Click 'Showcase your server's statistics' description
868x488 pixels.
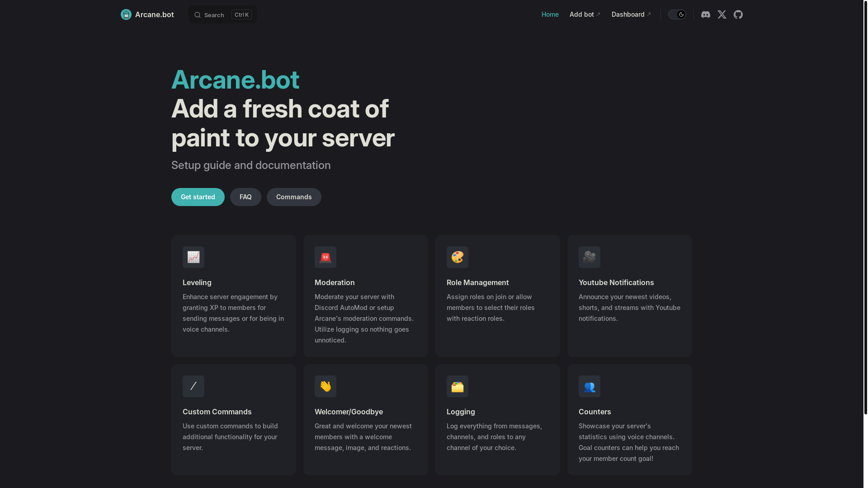click(629, 442)
